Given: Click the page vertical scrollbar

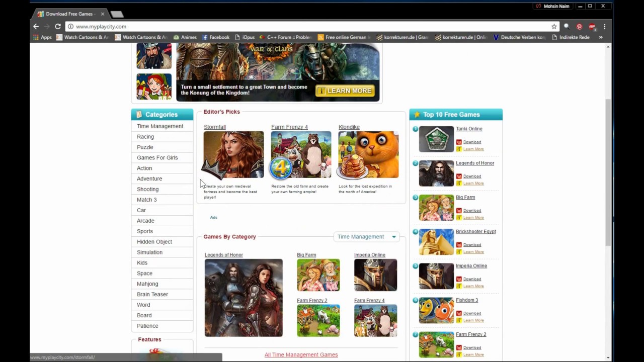Looking at the screenshot, I should point(608,172).
